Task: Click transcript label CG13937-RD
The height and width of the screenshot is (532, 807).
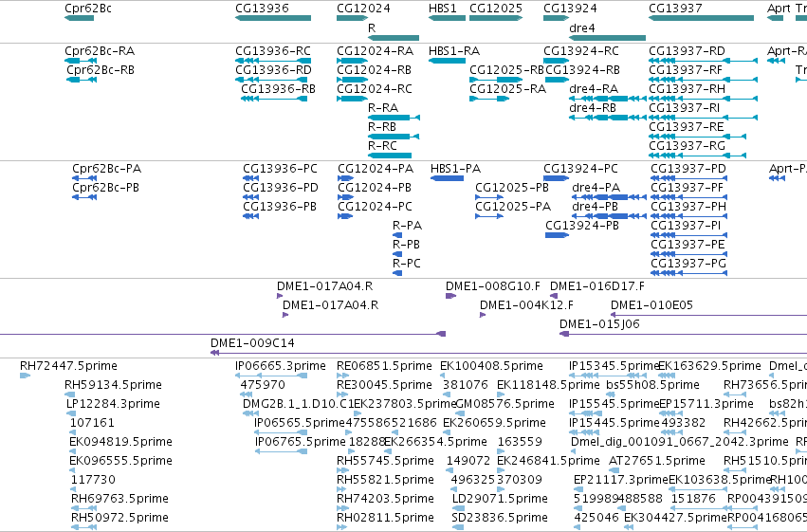Action: pyautogui.click(x=687, y=51)
